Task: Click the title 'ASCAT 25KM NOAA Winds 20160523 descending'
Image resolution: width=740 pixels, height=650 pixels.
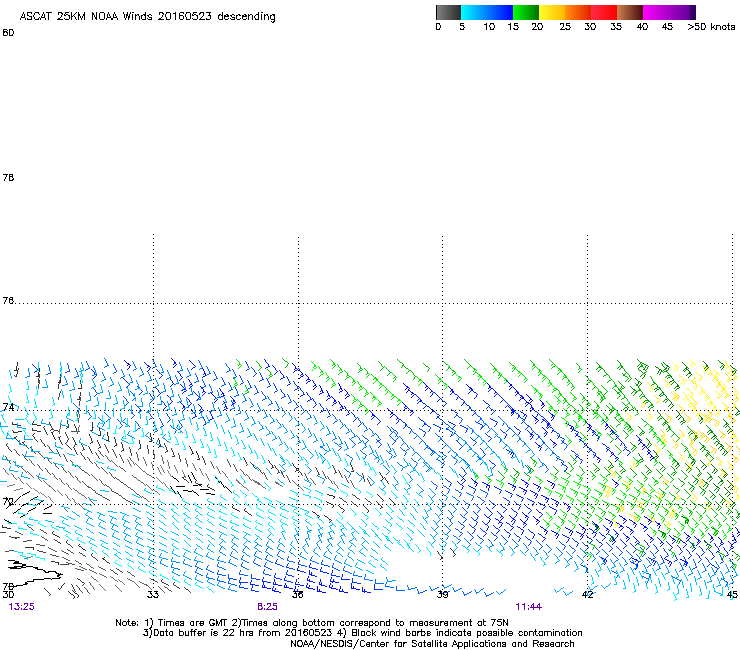Action: (x=147, y=17)
